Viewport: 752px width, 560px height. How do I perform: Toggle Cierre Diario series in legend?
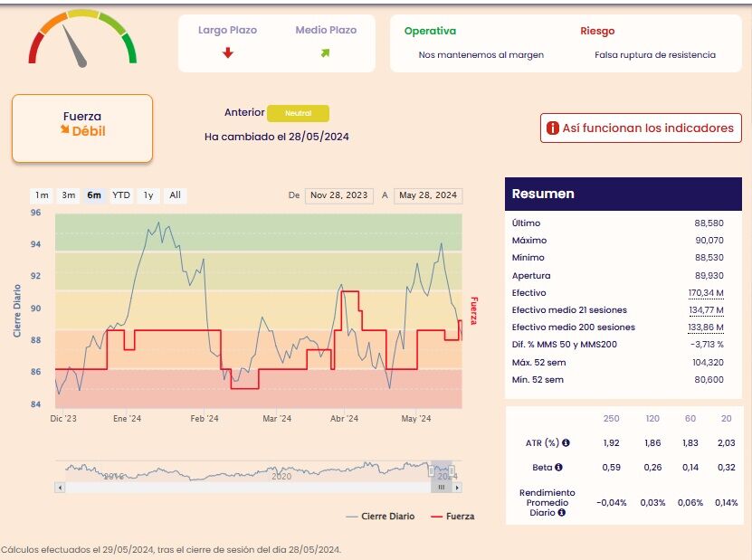point(380,517)
